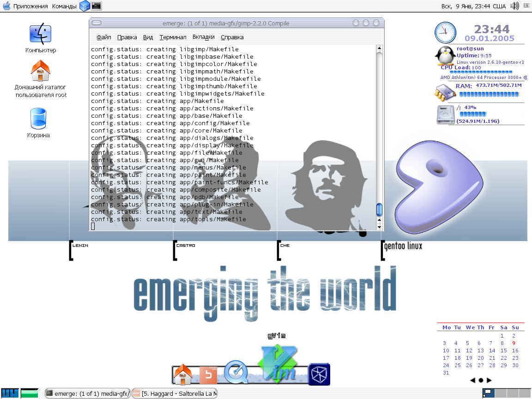Go to previous month in calendar widget
Image resolution: width=532 pixels, height=399 pixels.
coord(472,381)
